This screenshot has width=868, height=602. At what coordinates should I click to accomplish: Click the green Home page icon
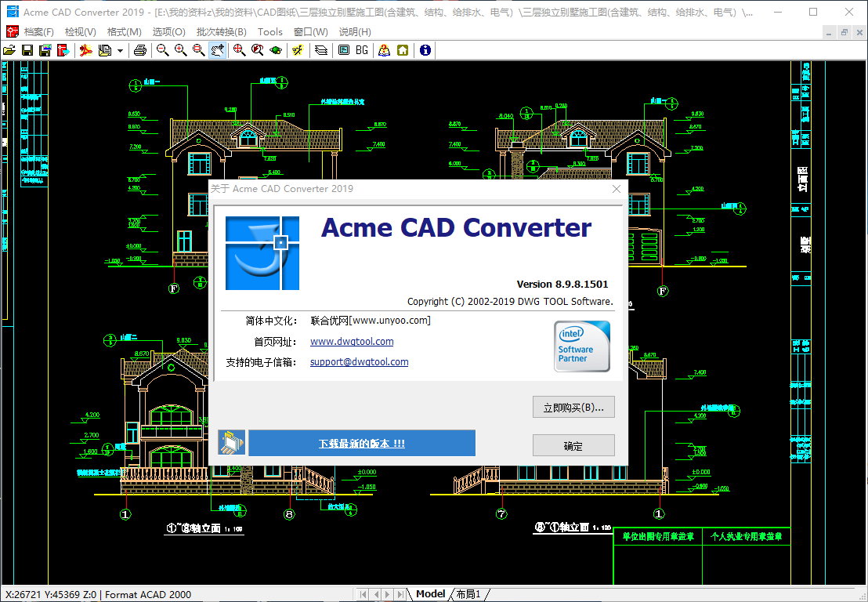click(403, 50)
